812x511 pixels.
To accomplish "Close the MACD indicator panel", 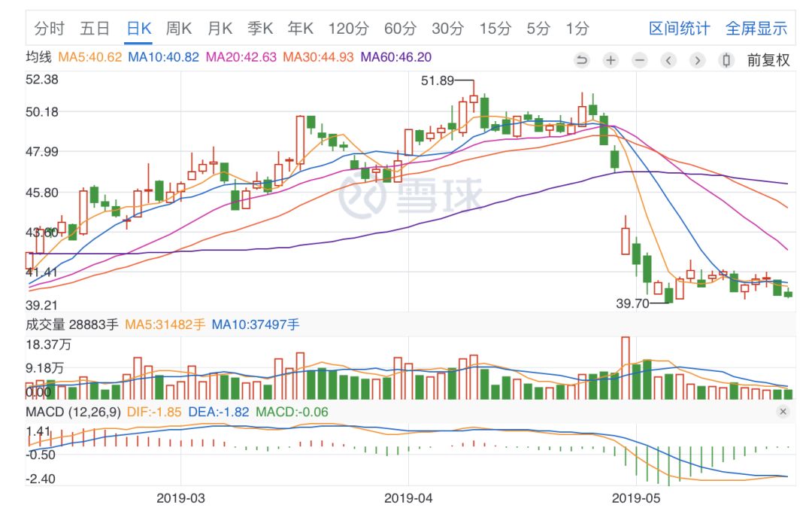I will [783, 412].
